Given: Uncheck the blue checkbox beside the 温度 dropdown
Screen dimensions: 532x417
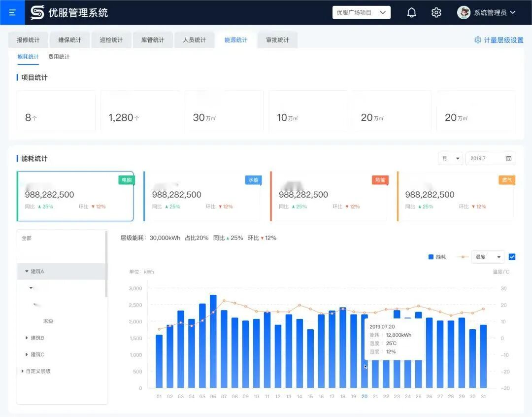Looking at the screenshot, I should click(511, 257).
